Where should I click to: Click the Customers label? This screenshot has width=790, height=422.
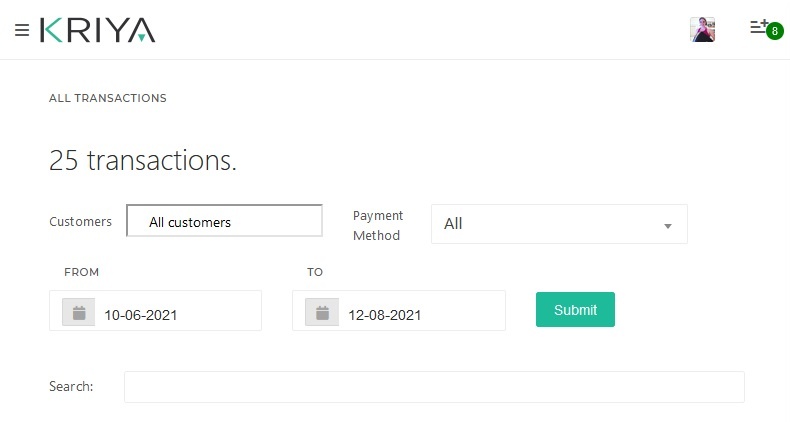point(80,221)
